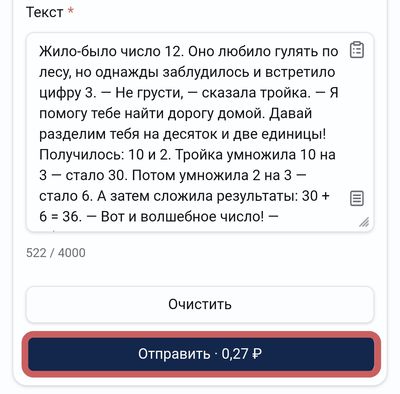Clear the text using Очистить button
The height and width of the screenshot is (394, 400).
coord(200,304)
